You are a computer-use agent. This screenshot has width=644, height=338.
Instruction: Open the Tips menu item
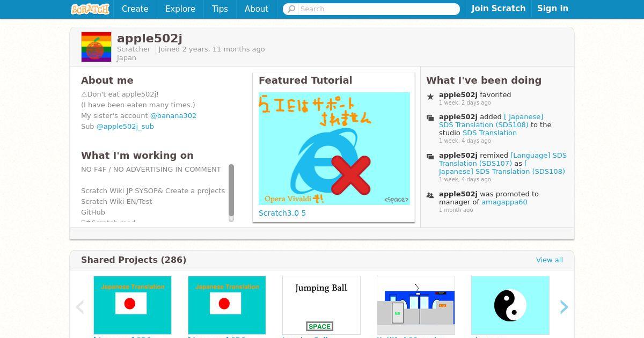[x=220, y=9]
